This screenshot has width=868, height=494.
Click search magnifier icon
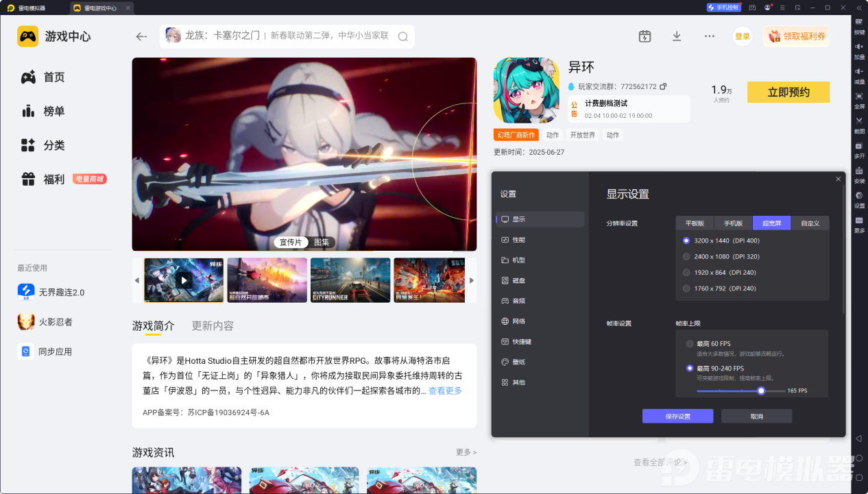(x=403, y=37)
